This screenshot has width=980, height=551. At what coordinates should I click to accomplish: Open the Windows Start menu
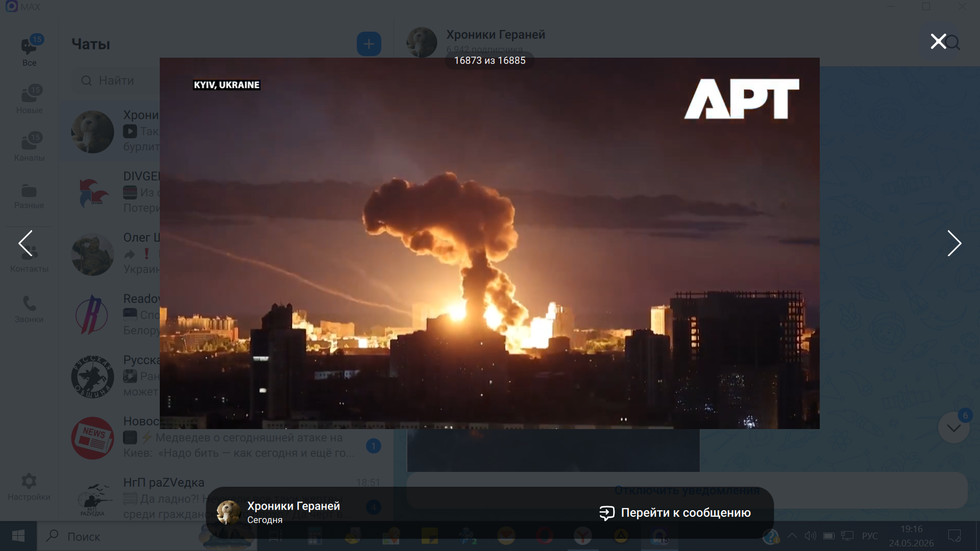(18, 536)
